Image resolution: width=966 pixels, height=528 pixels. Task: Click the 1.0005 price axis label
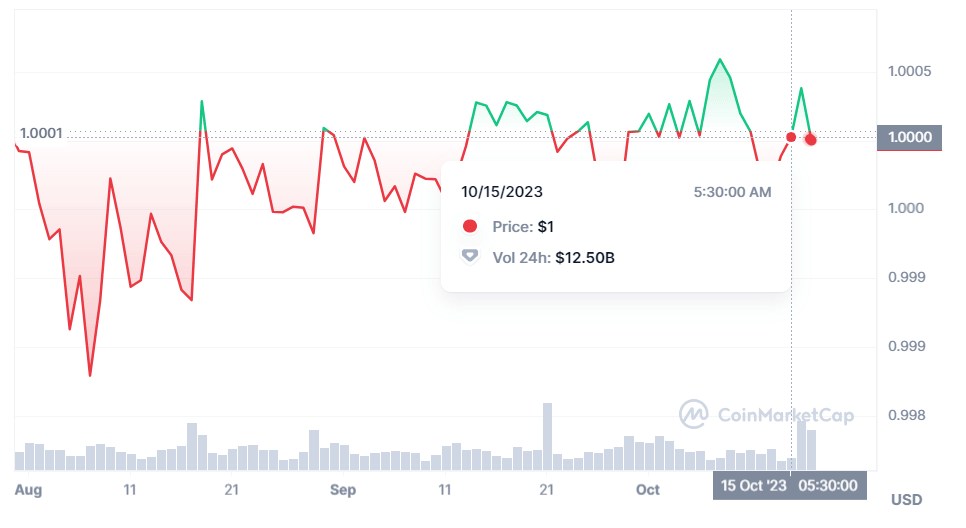[910, 72]
